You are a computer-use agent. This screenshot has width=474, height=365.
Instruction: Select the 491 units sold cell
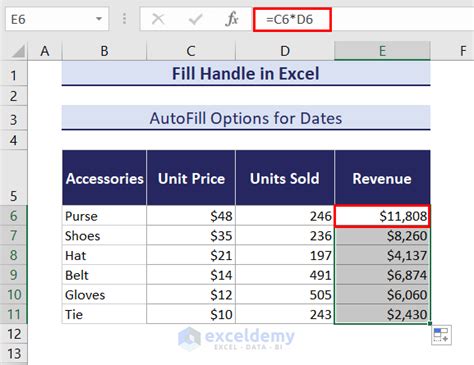click(285, 275)
